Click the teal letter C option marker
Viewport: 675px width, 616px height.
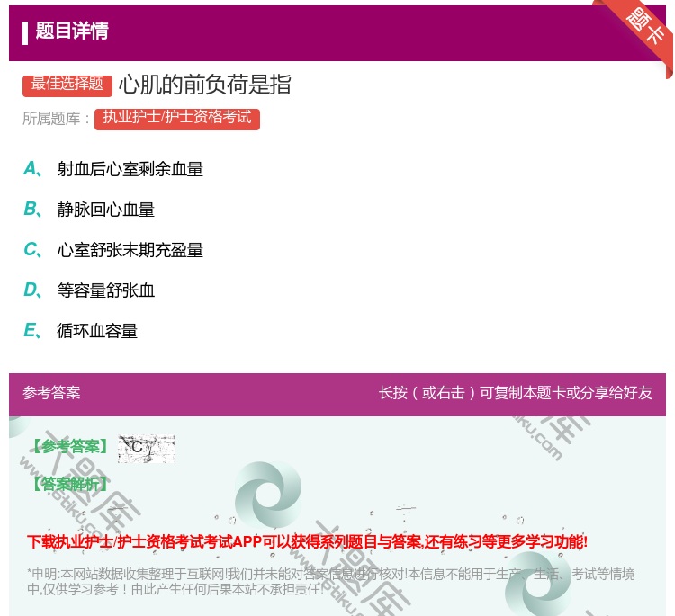coord(32,249)
